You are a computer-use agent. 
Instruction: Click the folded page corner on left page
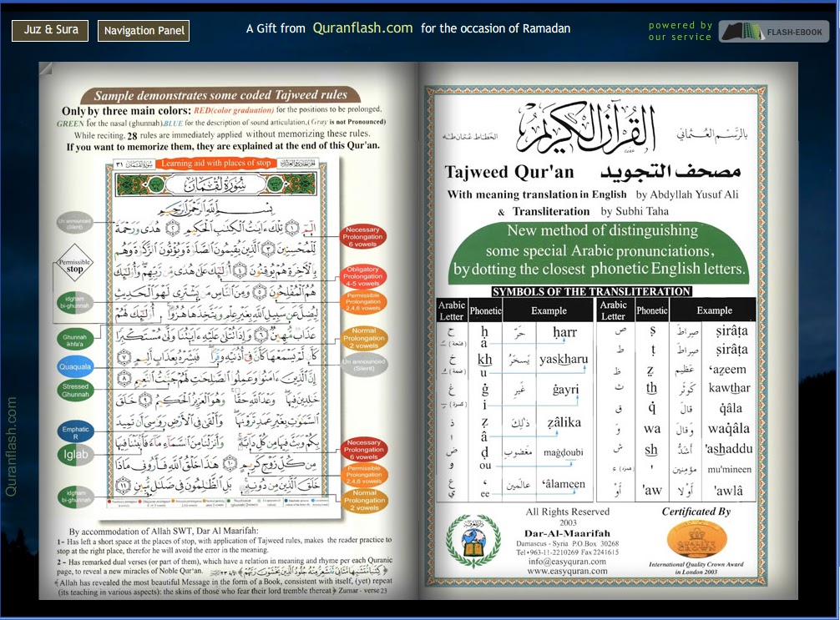tap(45, 68)
